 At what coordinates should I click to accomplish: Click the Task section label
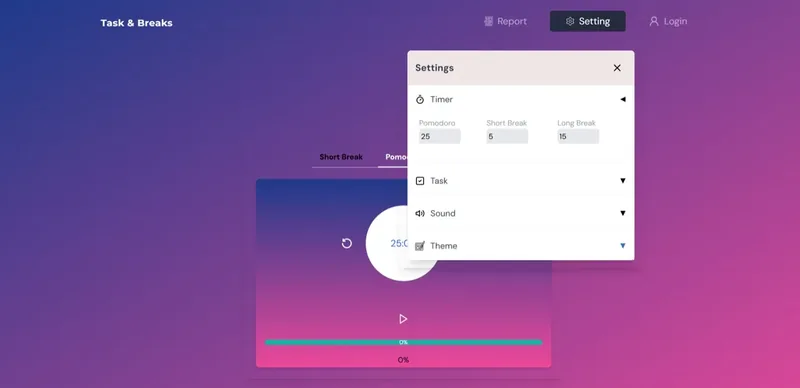(x=439, y=181)
